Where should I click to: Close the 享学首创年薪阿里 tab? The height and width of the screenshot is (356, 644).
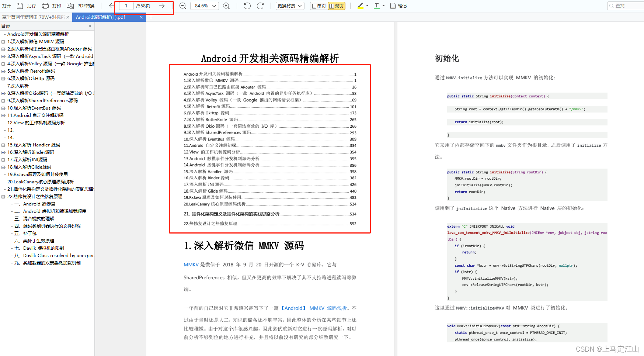(x=68, y=17)
